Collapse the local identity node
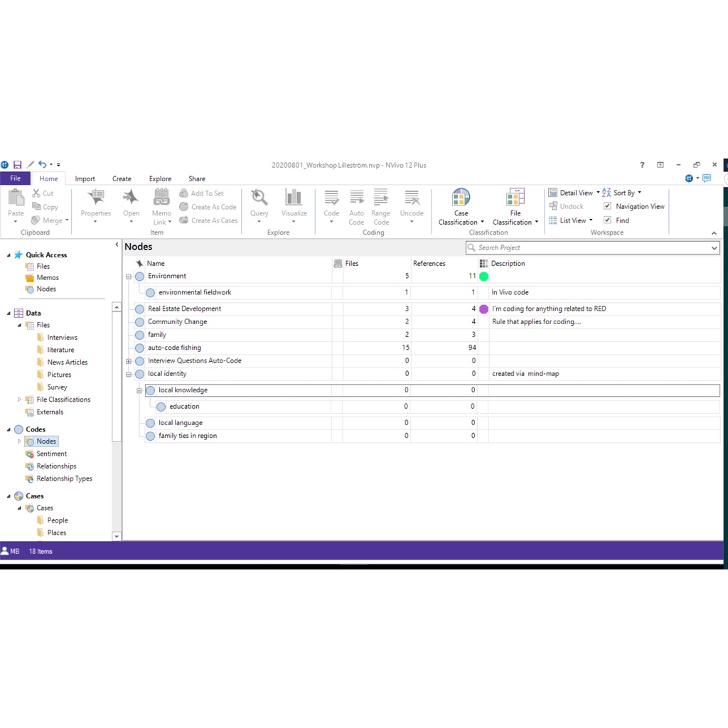 [x=129, y=373]
